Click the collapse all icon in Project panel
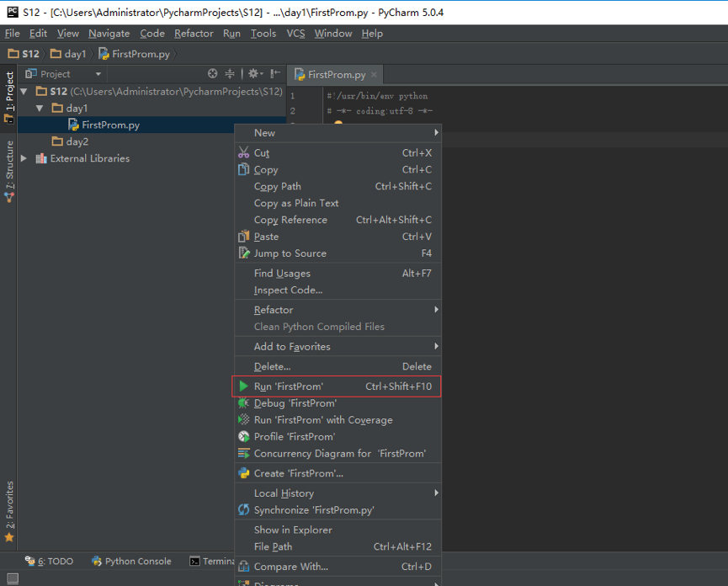728x586 pixels. pyautogui.click(x=230, y=73)
